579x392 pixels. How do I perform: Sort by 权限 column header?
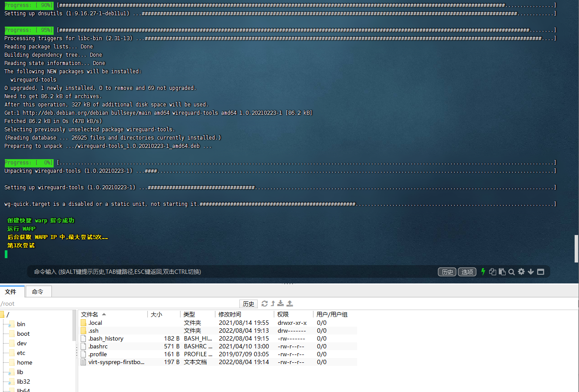tap(293, 314)
